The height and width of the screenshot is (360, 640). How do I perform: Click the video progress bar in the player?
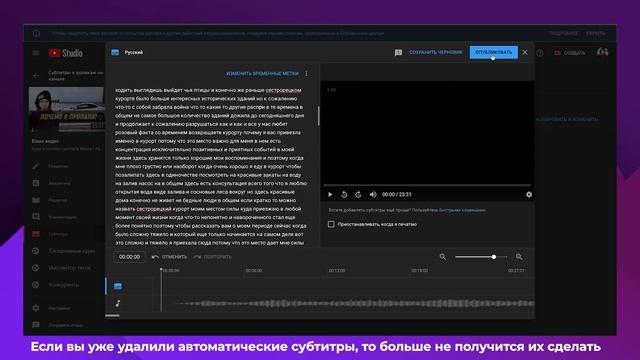[x=427, y=185]
